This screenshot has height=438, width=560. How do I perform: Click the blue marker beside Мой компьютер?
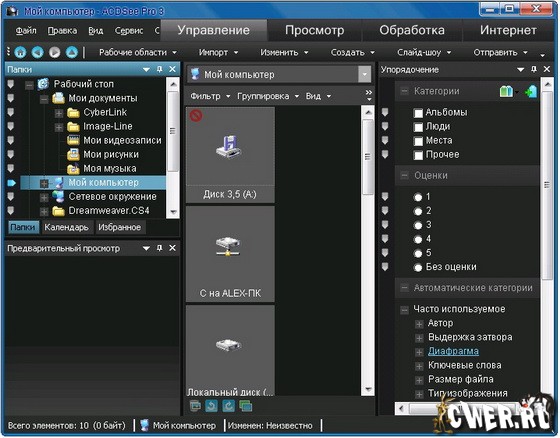(11, 183)
